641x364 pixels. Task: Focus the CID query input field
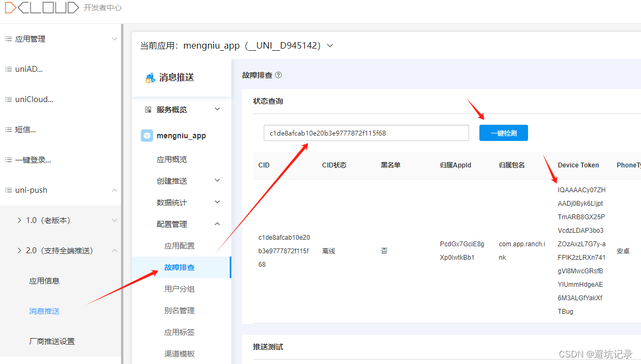366,133
